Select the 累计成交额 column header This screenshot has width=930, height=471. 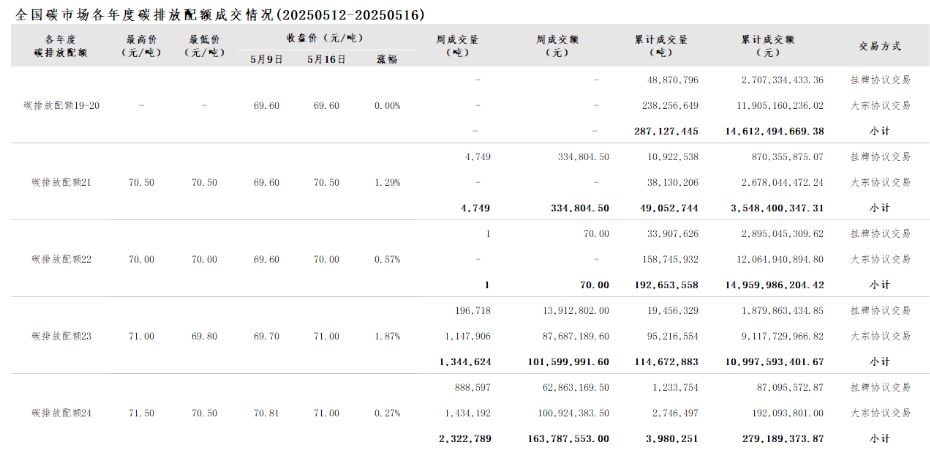(767, 46)
